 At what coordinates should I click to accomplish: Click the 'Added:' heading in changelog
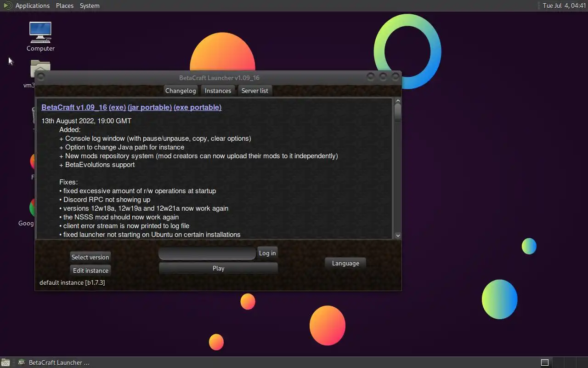coord(70,130)
